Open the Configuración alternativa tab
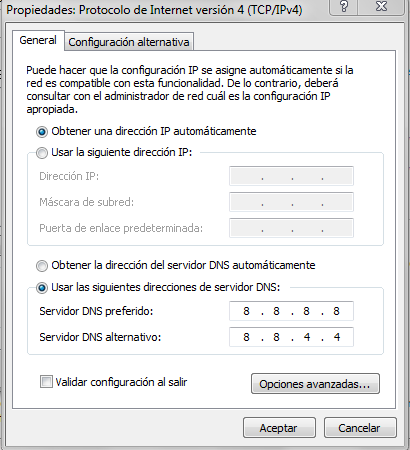This screenshot has height=450, width=410. (129, 42)
